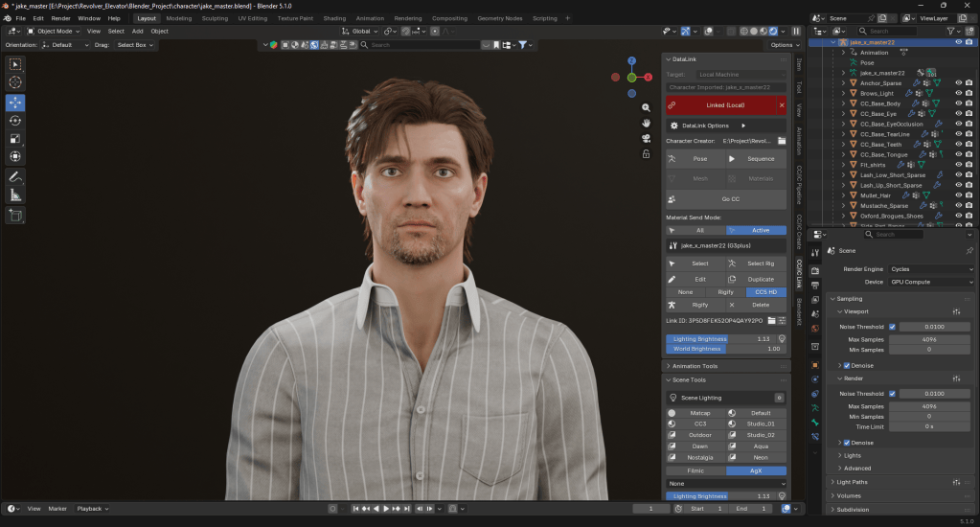Open the Device GPU Compute dropdown
Viewport: 980px width, 527px height.
930,282
